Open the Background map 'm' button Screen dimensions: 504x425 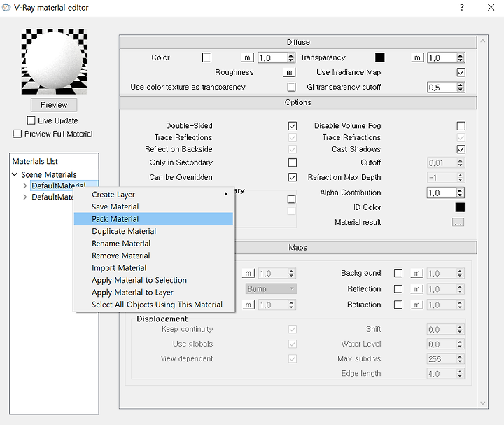coord(416,273)
